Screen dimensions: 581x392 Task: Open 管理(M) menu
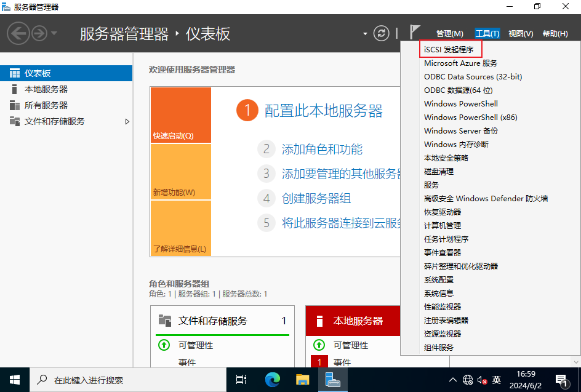pos(449,33)
